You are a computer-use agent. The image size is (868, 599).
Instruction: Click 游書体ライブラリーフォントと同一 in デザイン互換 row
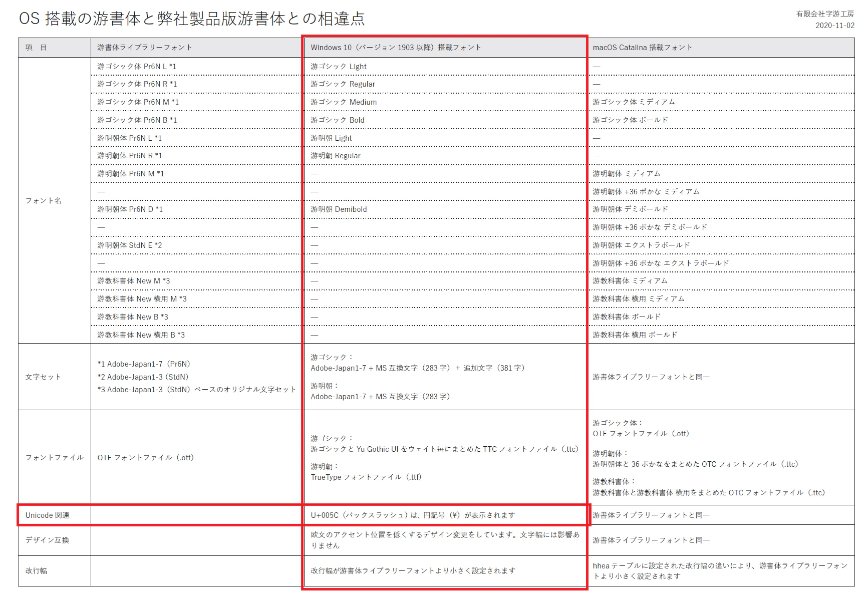(651, 540)
